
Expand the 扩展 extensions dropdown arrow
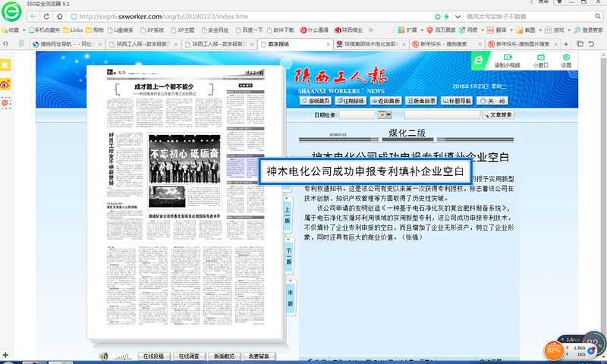422,30
